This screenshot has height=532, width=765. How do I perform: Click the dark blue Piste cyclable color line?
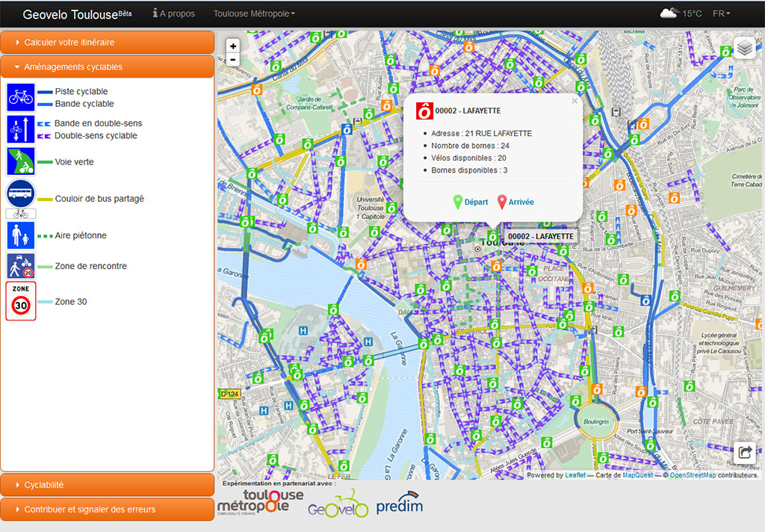point(45,92)
